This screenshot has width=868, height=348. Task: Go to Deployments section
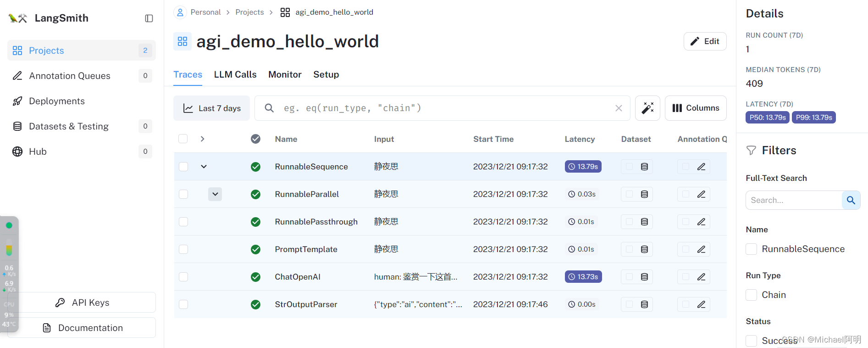click(82, 101)
